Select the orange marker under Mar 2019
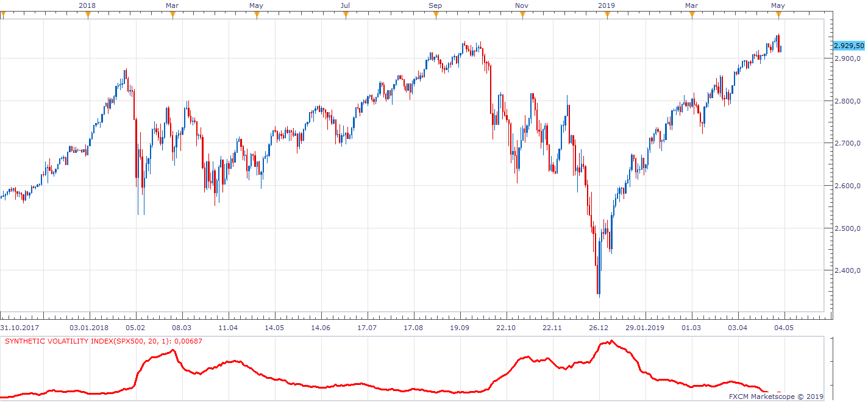 (692, 15)
